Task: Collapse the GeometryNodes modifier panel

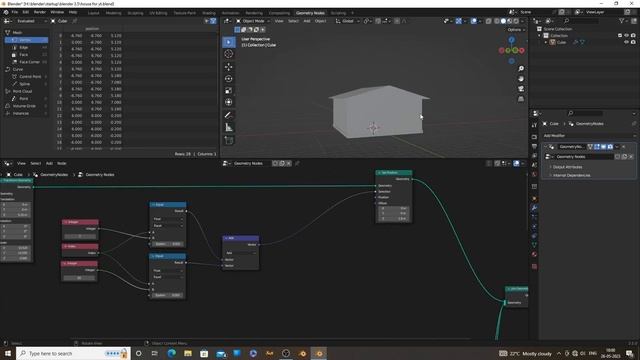Action: point(546,147)
